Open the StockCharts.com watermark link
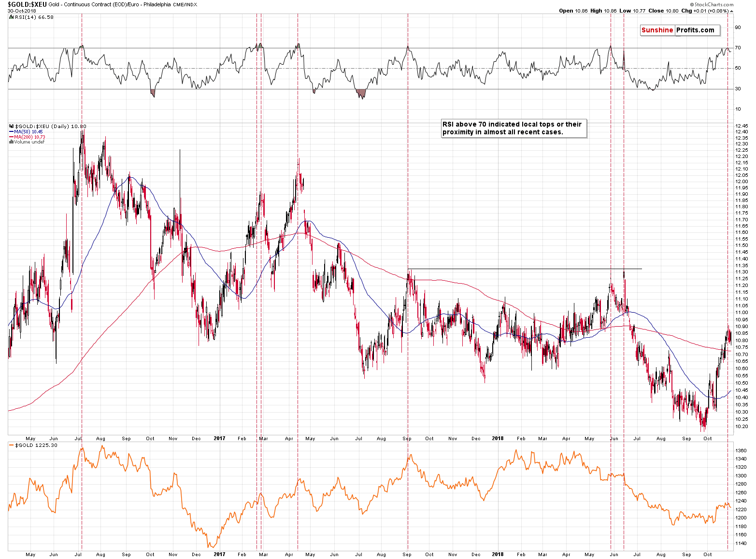Screen dimensions: 756x559 click(x=713, y=4)
